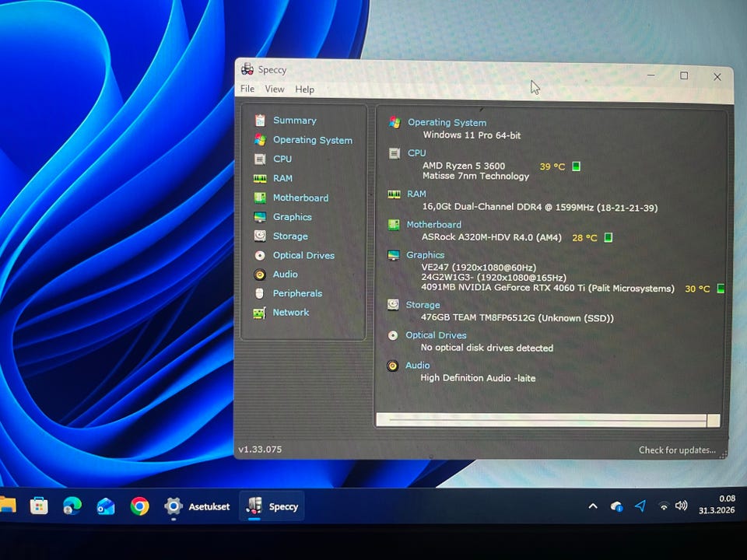The width and height of the screenshot is (747, 560).
Task: Click the Graphics monitor icon in sidebar
Action: coord(260,217)
